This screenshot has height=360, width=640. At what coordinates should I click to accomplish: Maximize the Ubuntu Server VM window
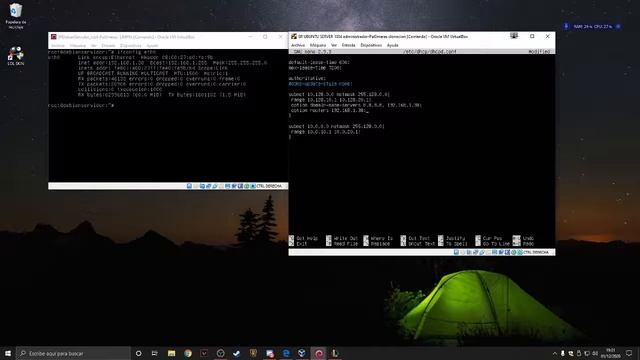click(x=532, y=36)
